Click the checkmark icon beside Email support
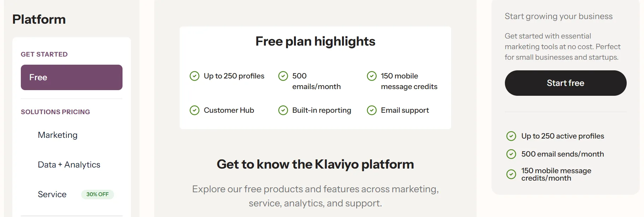 pos(372,110)
